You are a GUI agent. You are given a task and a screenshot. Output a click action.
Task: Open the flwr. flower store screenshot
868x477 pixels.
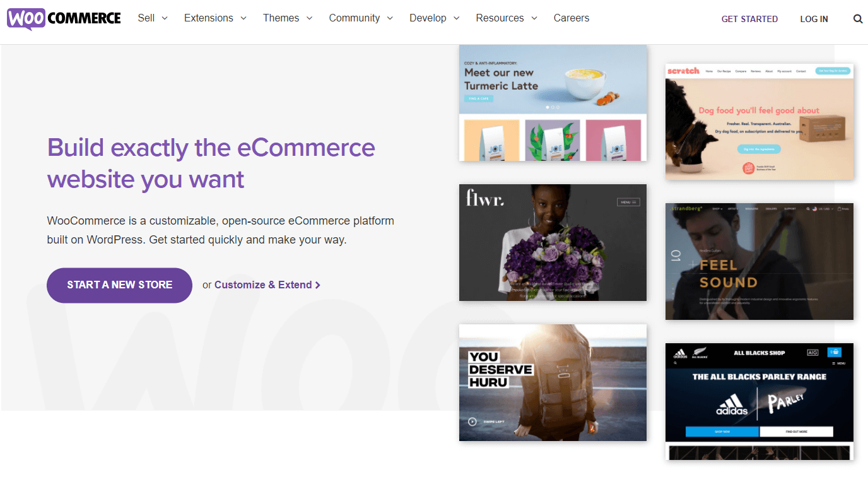pyautogui.click(x=553, y=242)
